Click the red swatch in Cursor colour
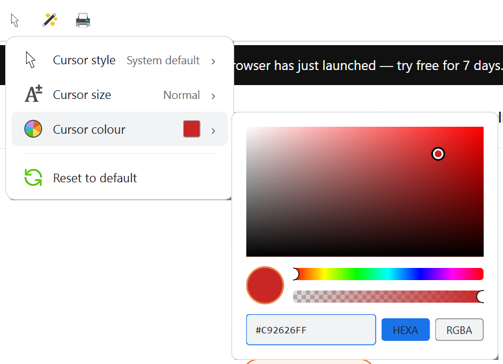 pos(192,129)
